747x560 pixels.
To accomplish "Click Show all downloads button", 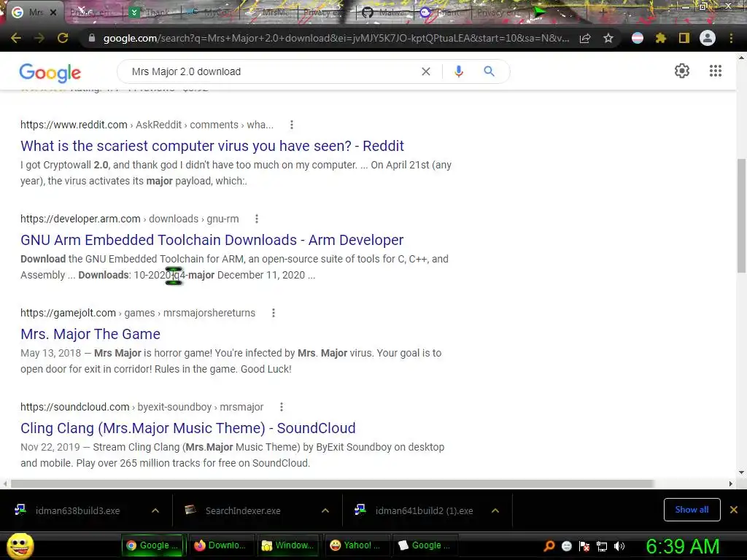I will coord(692,510).
